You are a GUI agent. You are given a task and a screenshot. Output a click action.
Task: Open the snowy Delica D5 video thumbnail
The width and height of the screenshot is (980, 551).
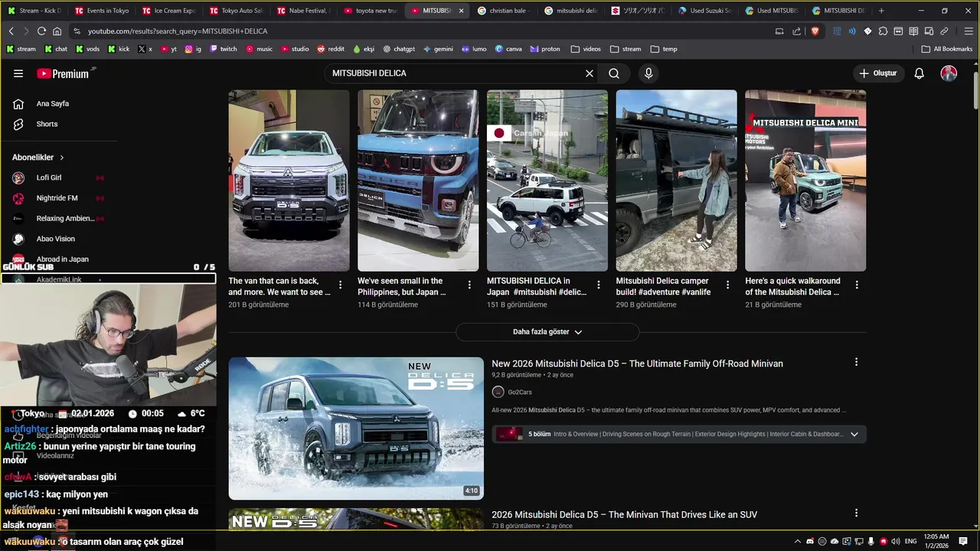[356, 429]
